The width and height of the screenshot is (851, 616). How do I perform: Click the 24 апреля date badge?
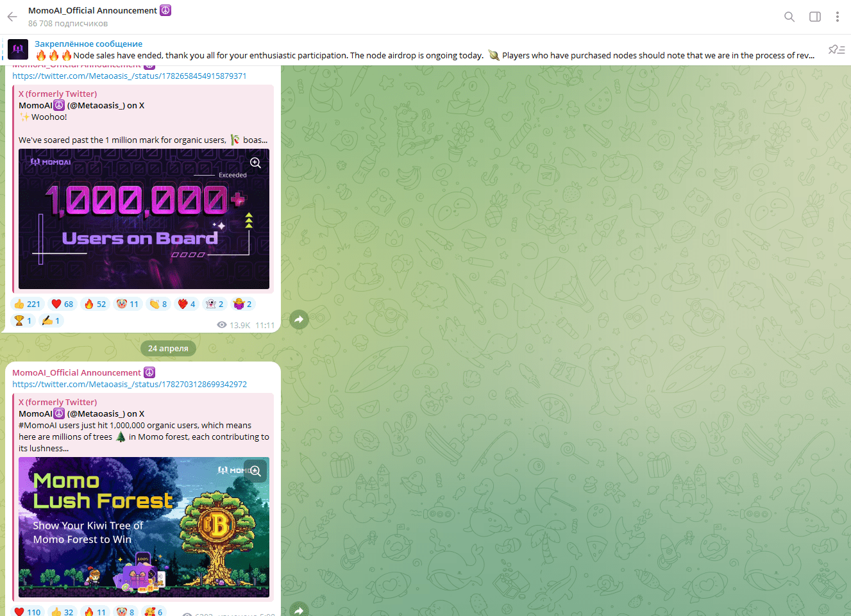coord(168,348)
